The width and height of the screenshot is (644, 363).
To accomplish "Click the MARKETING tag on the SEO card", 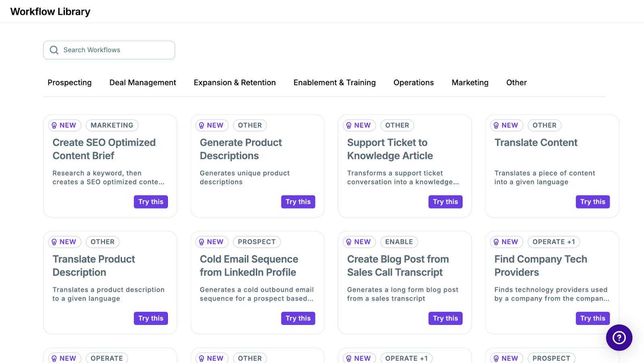I will coord(112,126).
